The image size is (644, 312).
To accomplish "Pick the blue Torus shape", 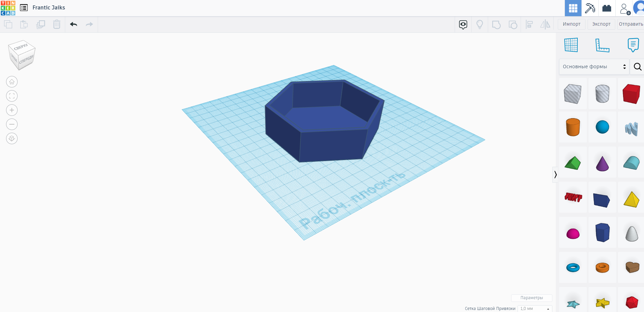I will pyautogui.click(x=573, y=268).
